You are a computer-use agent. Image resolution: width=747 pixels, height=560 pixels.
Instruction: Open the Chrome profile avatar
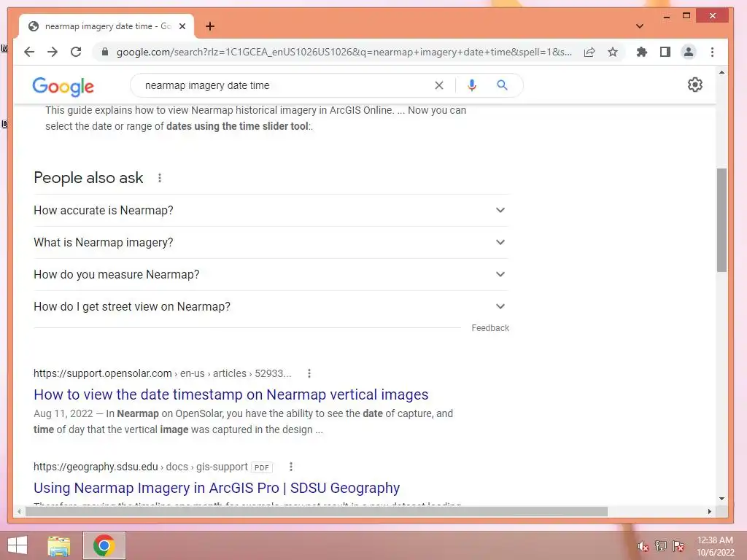pos(689,52)
